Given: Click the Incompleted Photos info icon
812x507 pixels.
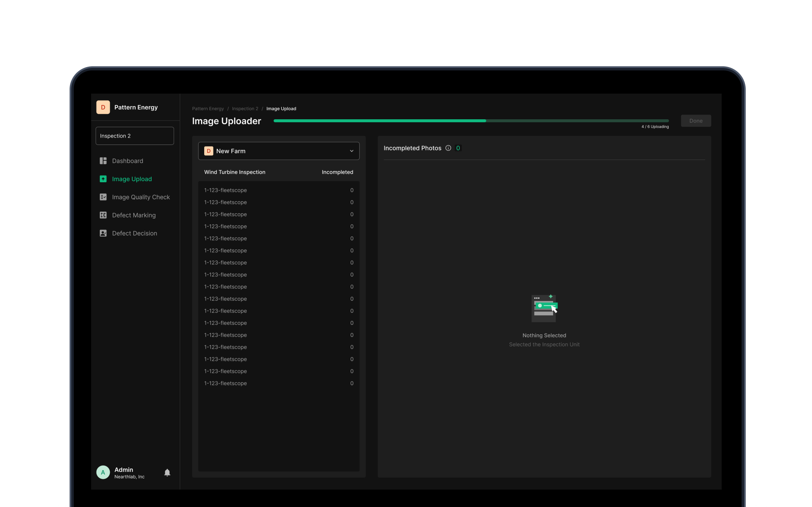Looking at the screenshot, I should tap(448, 148).
